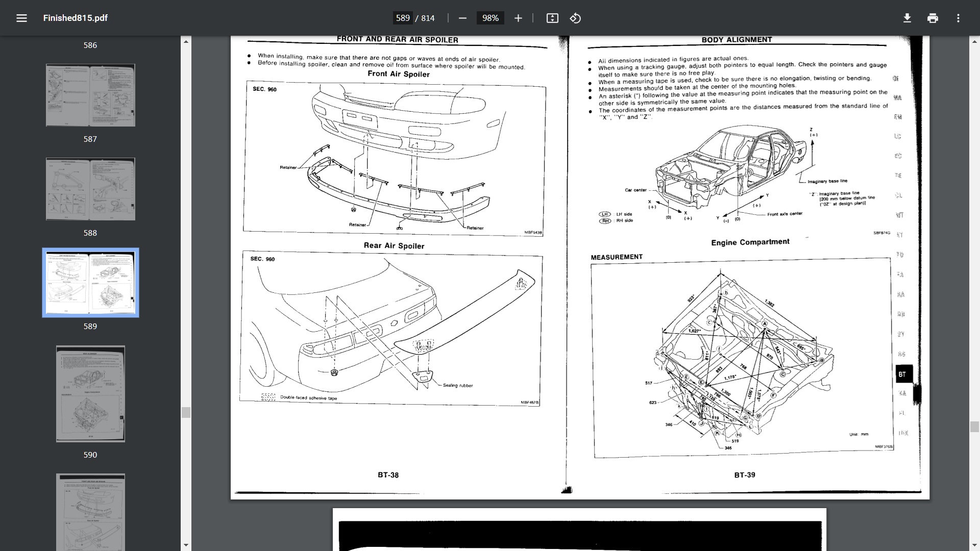Open page 588 thumbnail
Screen dimensions: 980x551
pos(90,189)
